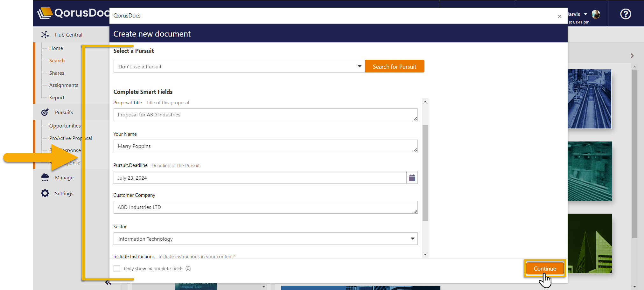Open Settings gear icon
Viewport: 644px width, 290px height.
[x=45, y=193]
